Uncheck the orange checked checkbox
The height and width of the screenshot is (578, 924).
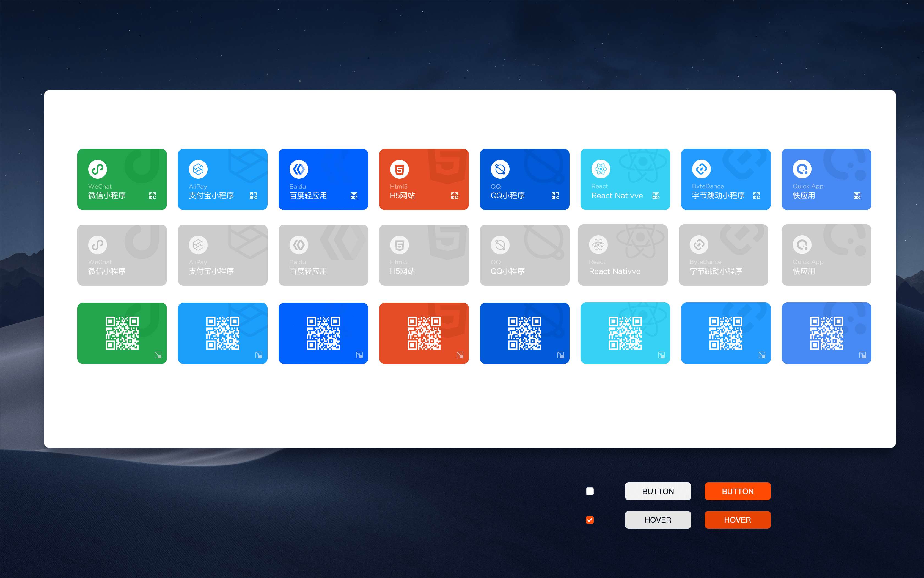click(x=590, y=520)
